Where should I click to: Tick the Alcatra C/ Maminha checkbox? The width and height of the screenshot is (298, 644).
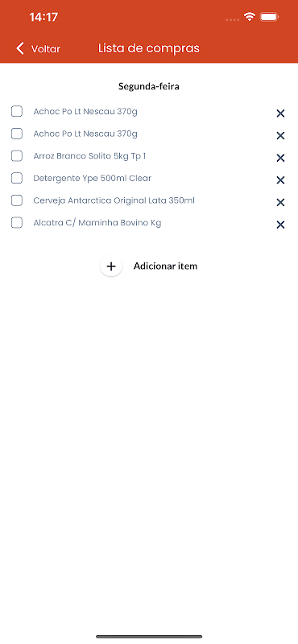click(x=17, y=223)
